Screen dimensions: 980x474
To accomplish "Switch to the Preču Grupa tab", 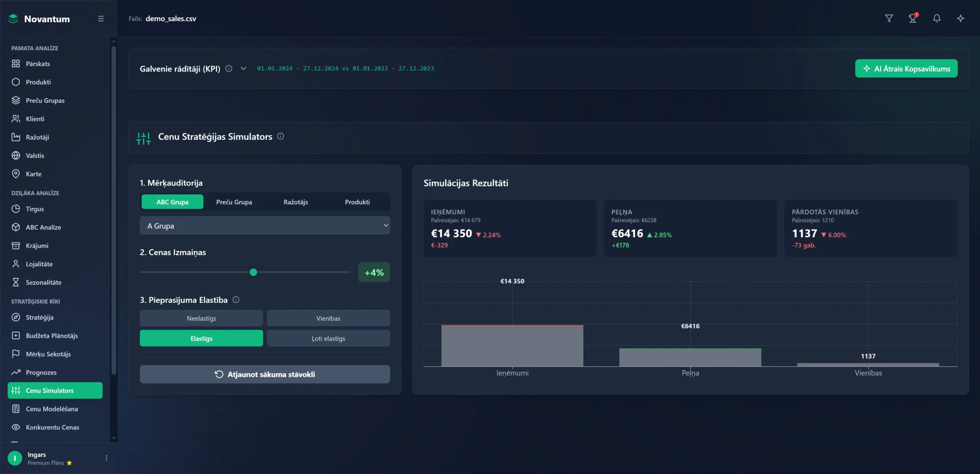I will (234, 202).
